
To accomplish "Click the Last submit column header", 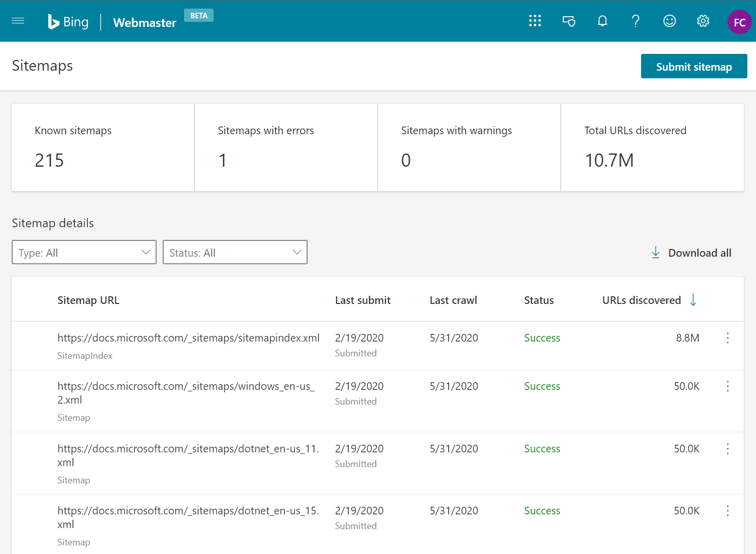I will coord(362,300).
